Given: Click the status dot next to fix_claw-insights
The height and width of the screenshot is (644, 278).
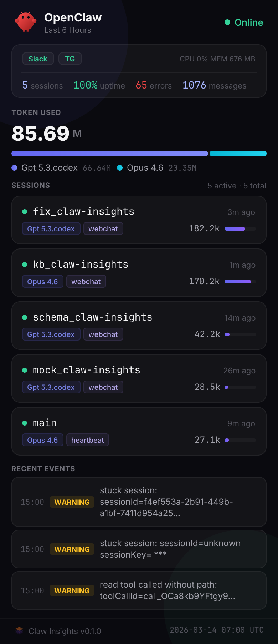Looking at the screenshot, I should [24, 211].
